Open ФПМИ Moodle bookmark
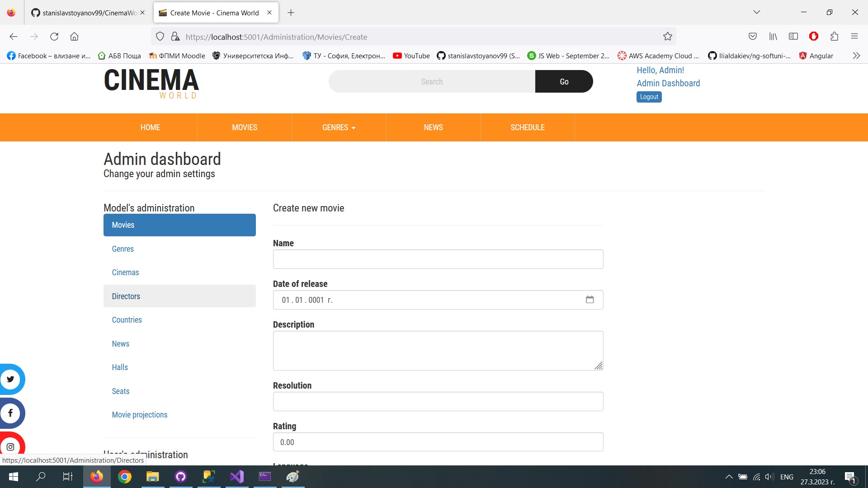Image resolution: width=868 pixels, height=488 pixels. (x=177, y=56)
